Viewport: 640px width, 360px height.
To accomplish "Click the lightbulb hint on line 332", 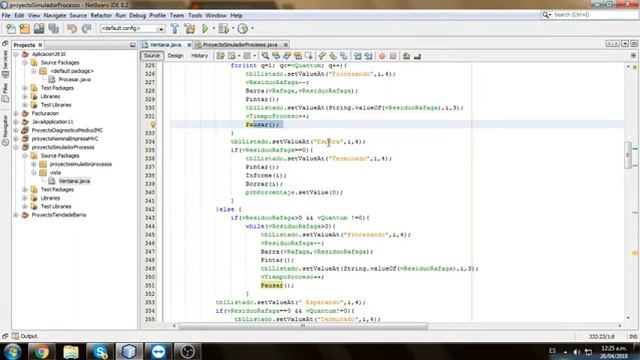I will click(153, 124).
